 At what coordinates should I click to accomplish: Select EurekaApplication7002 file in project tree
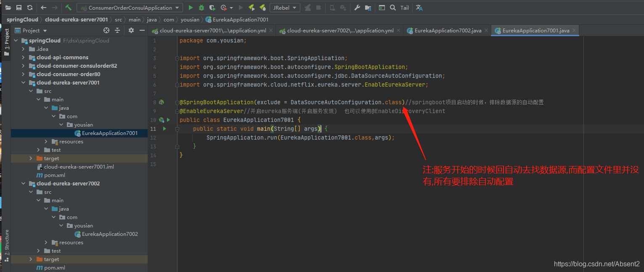pyautogui.click(x=106, y=234)
